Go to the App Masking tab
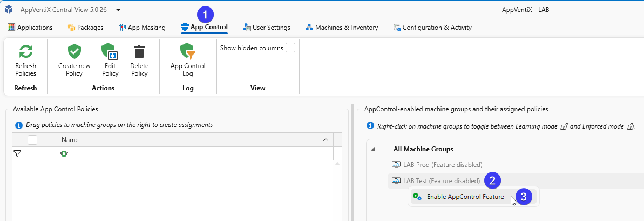644x221 pixels. pos(142,28)
